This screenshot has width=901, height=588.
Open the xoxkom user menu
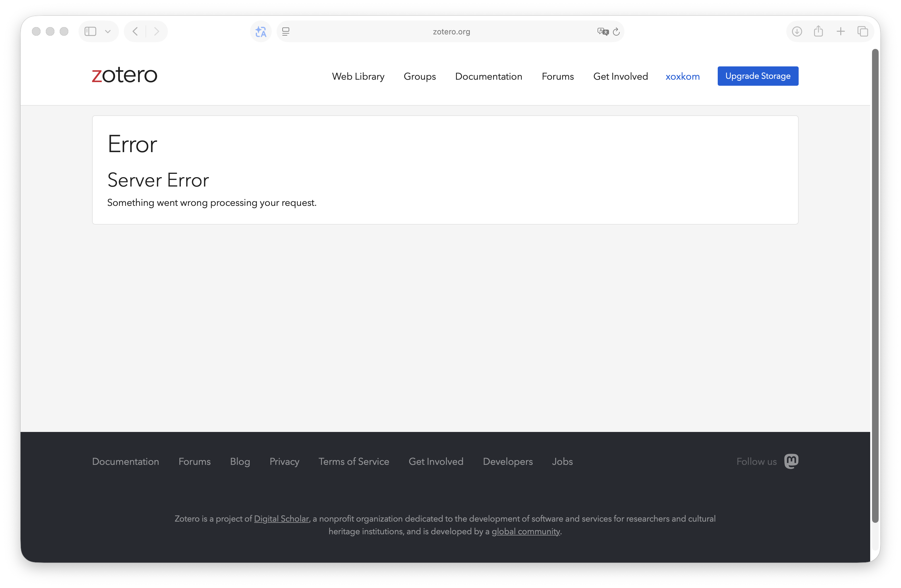682,76
